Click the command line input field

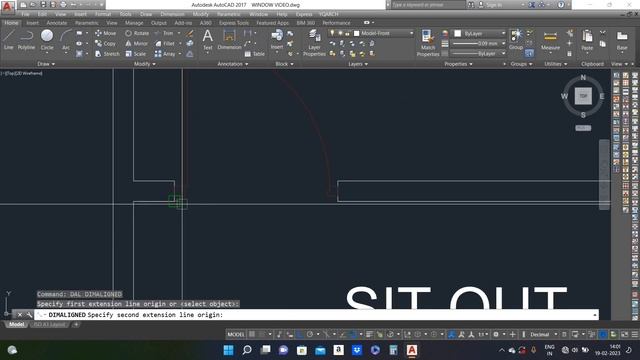click(x=316, y=315)
